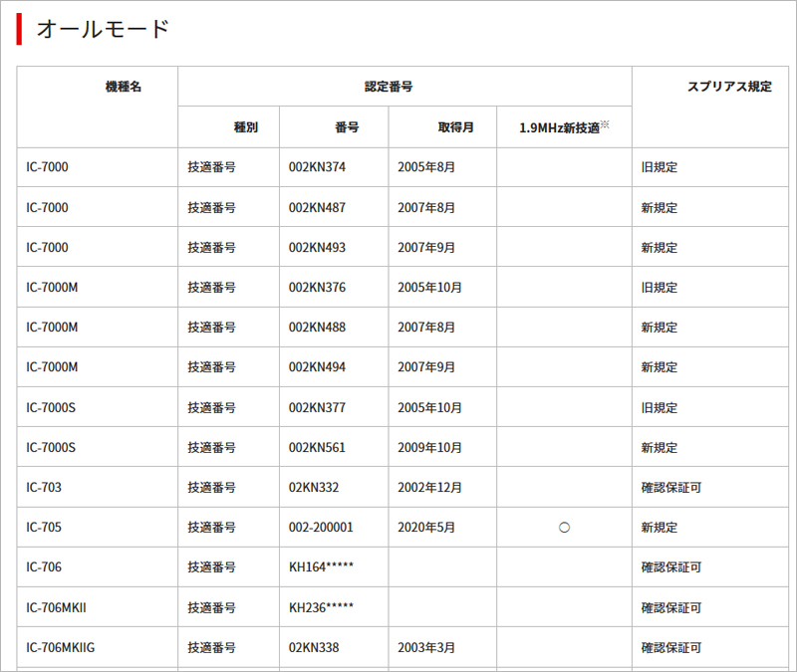This screenshot has width=797, height=672.
Task: Select 旧規定 in the 002KN377 row
Action: [660, 407]
